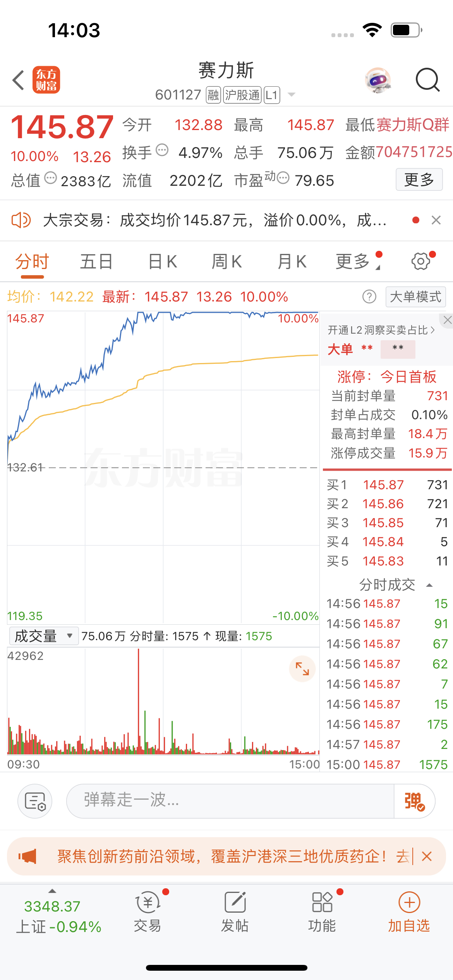Switch to 五日 chart tab
The height and width of the screenshot is (980, 453).
click(96, 262)
